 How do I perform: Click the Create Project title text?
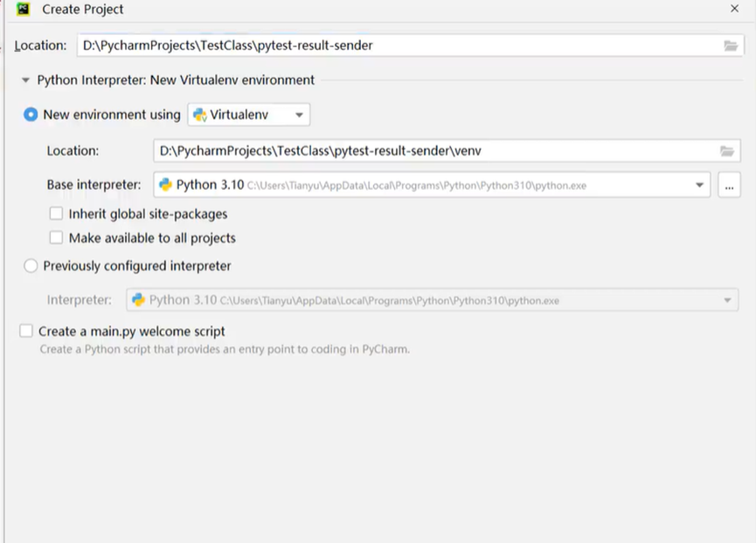(x=82, y=9)
